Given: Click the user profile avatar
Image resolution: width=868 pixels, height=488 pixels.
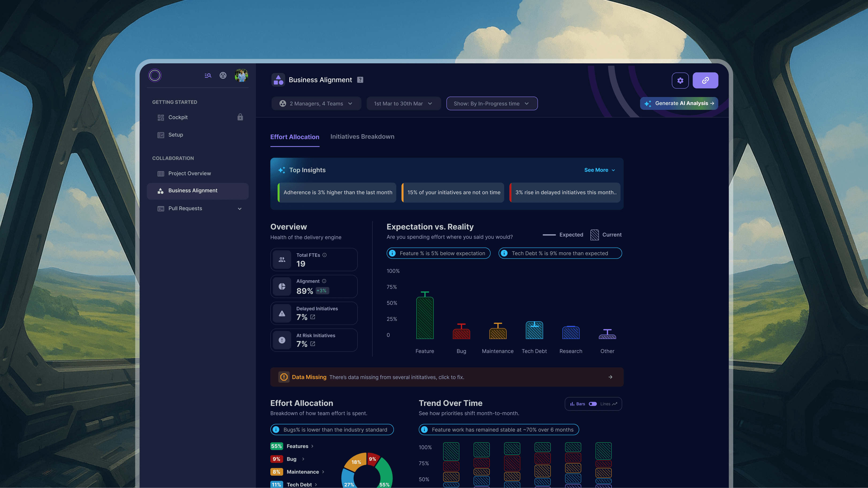Looking at the screenshot, I should (241, 75).
